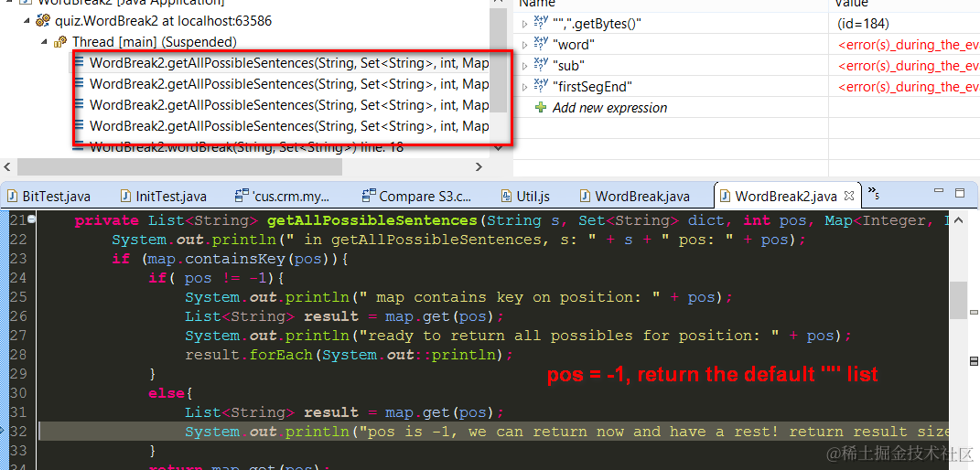Collapse the method at line 21
Screen dimensions: 980x470
pos(30,219)
